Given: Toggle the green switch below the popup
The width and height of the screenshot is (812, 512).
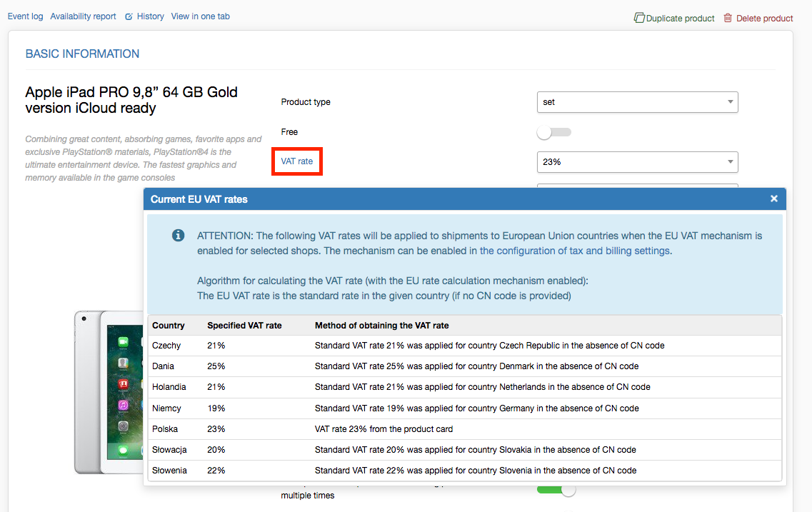Looking at the screenshot, I should (556, 490).
